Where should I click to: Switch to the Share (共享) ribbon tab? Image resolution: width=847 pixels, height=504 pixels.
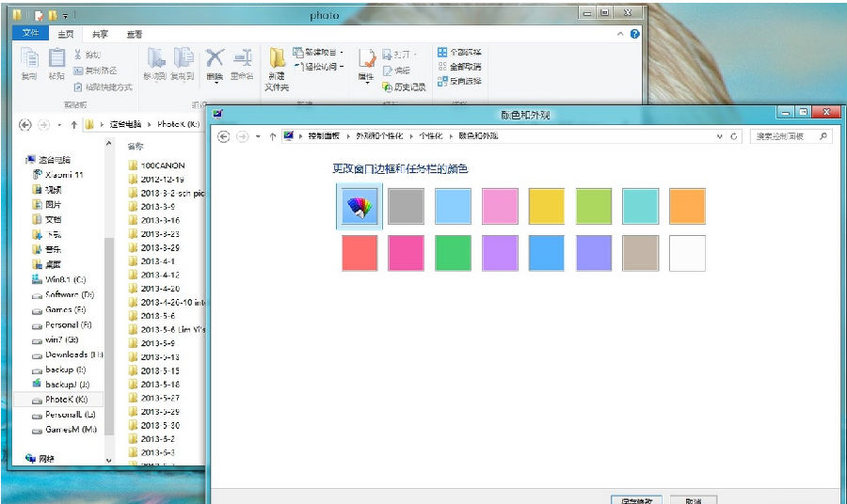tap(100, 34)
